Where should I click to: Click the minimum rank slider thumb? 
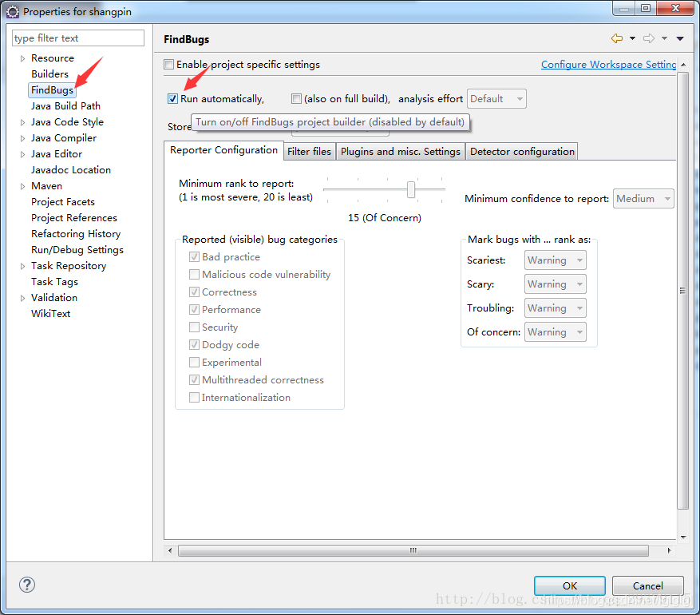pyautogui.click(x=411, y=189)
